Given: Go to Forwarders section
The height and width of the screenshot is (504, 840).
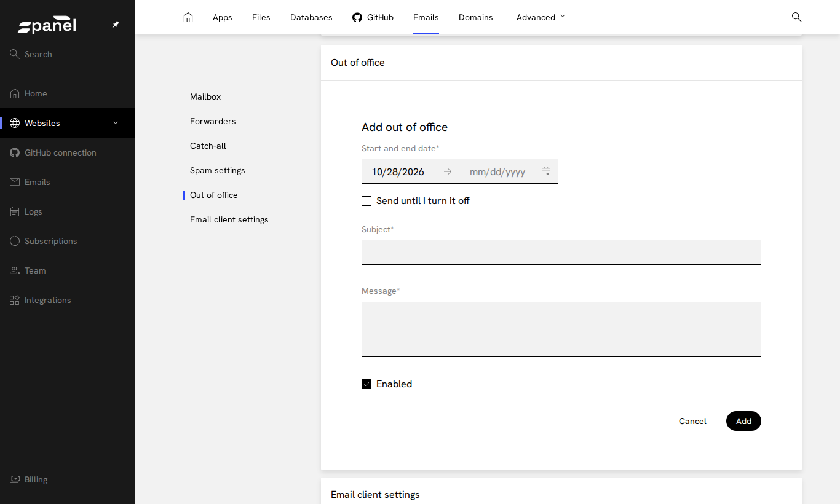Looking at the screenshot, I should [x=213, y=121].
